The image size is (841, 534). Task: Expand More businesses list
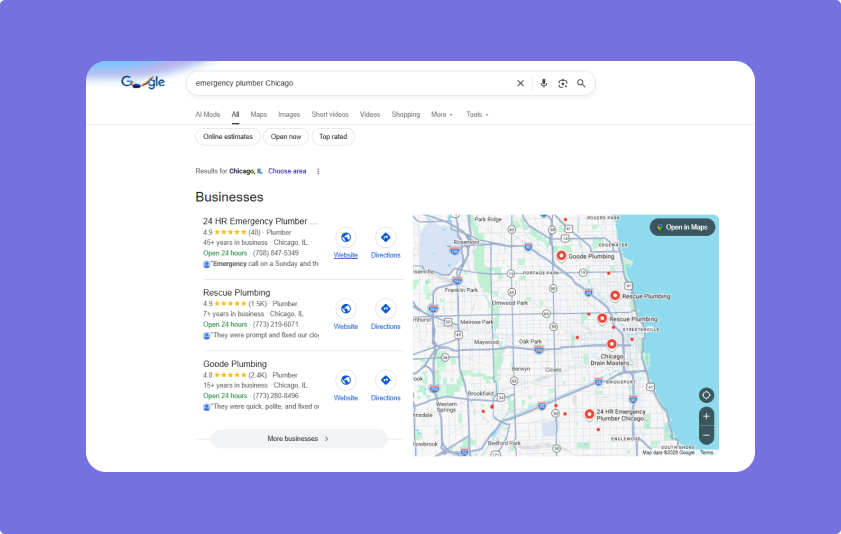pyautogui.click(x=299, y=439)
